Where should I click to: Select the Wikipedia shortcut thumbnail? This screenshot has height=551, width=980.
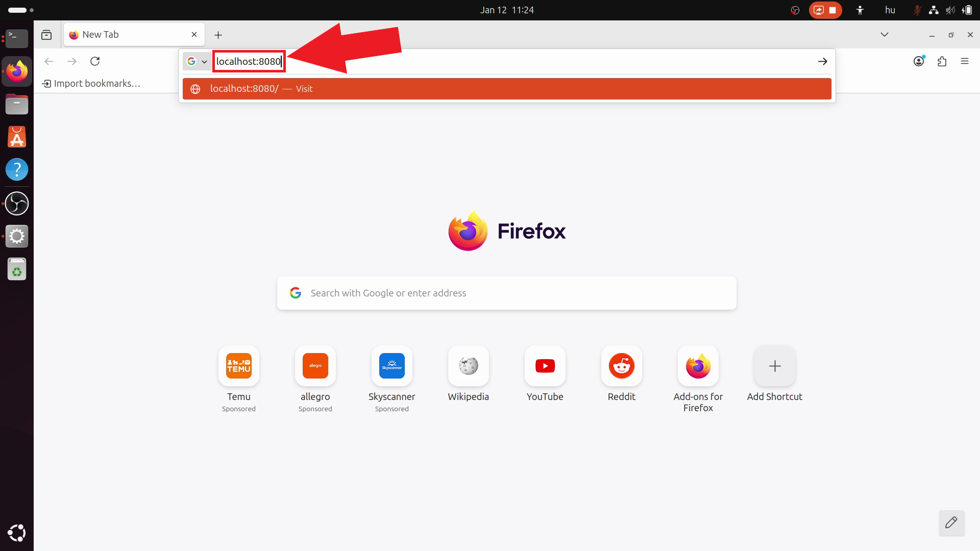tap(468, 366)
